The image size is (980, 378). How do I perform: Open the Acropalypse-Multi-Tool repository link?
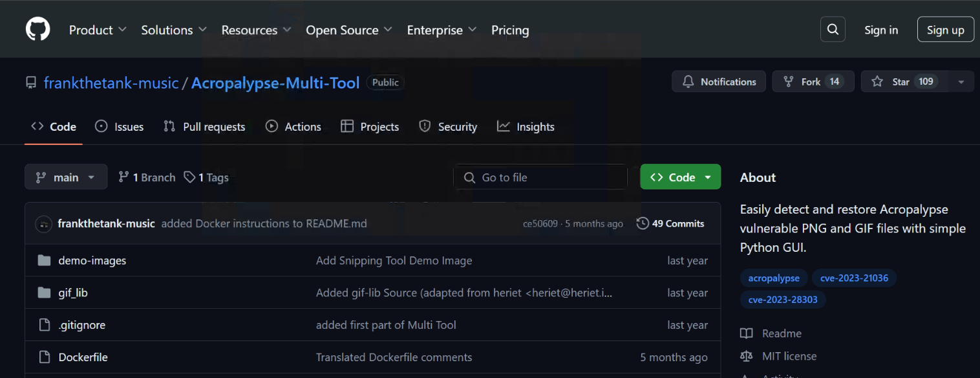click(275, 83)
